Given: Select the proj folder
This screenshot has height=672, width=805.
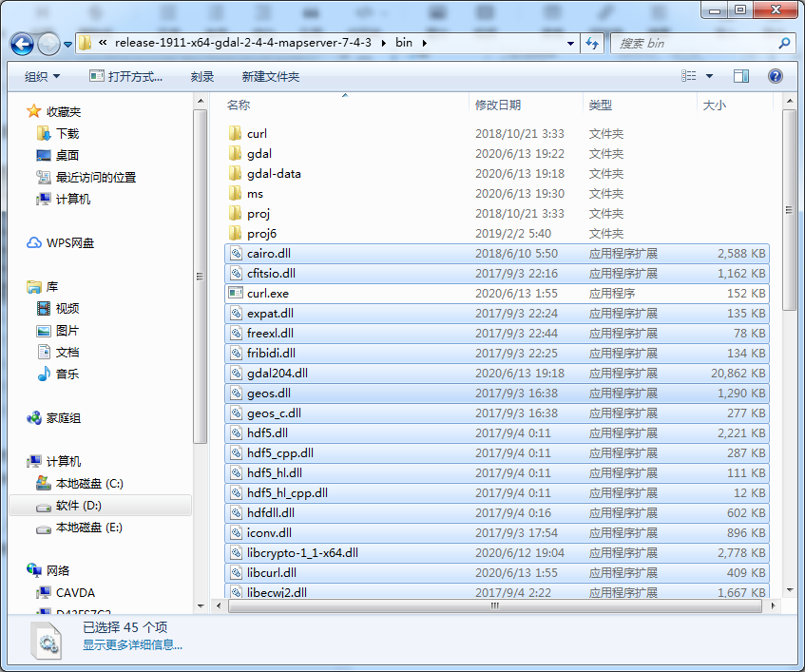Looking at the screenshot, I should point(497,213).
